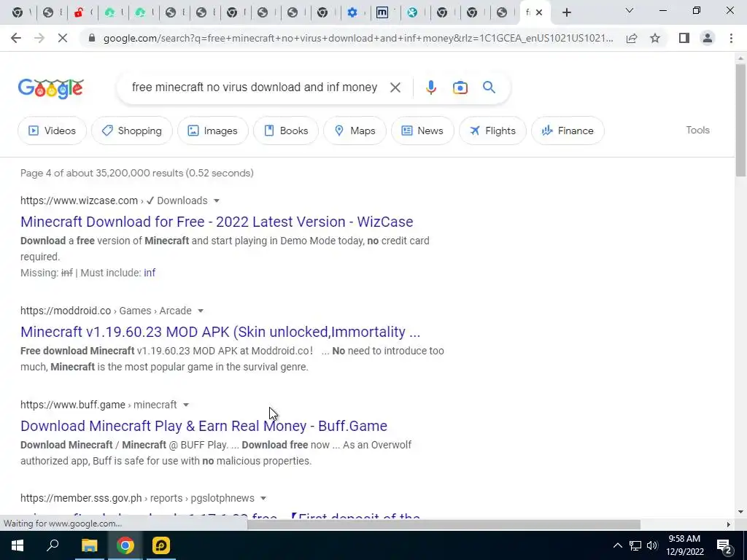Focus the Google search query box

click(255, 87)
